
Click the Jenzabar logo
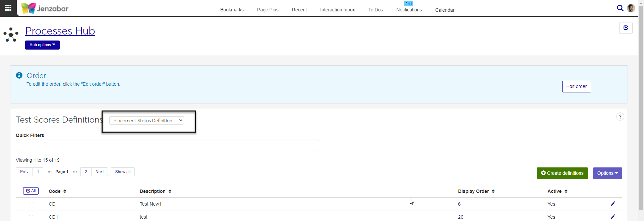(x=45, y=8)
